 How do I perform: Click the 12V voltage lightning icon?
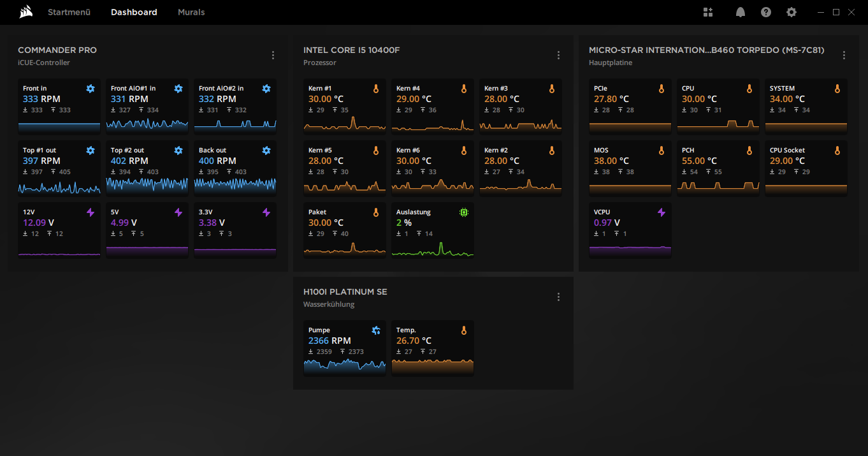click(x=90, y=212)
